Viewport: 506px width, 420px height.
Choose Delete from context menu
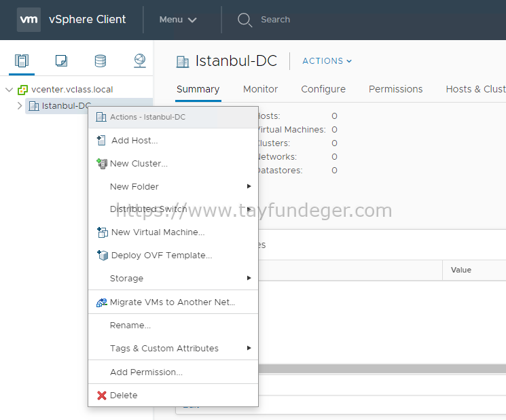(173, 396)
